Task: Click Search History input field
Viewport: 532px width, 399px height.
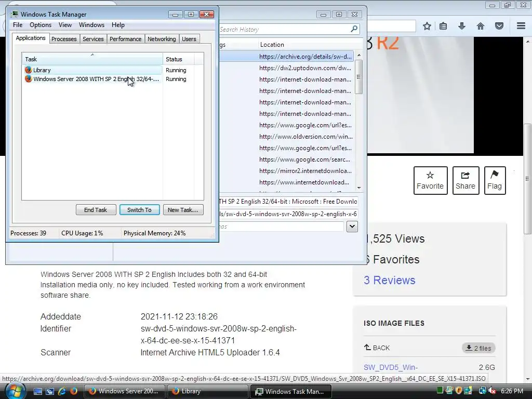Action: pyautogui.click(x=288, y=29)
